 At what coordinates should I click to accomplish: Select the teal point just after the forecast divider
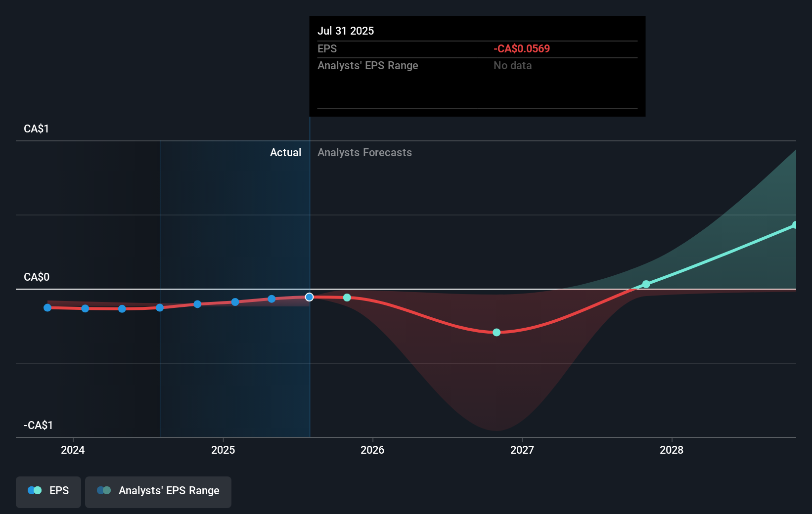347,298
